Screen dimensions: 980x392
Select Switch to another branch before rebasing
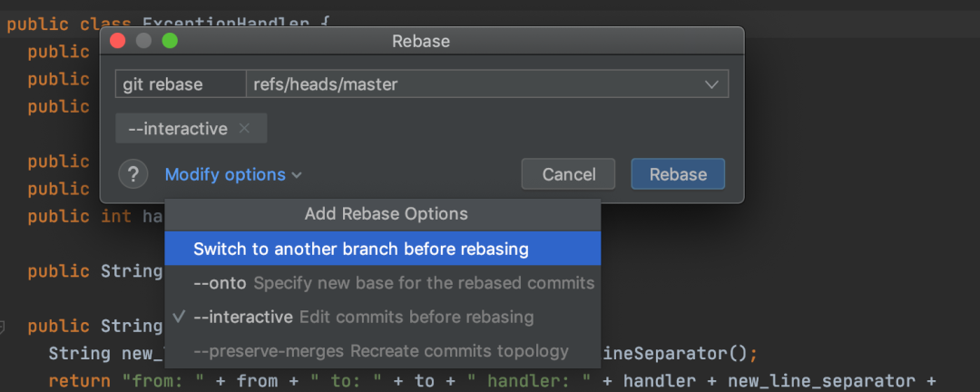click(x=360, y=249)
